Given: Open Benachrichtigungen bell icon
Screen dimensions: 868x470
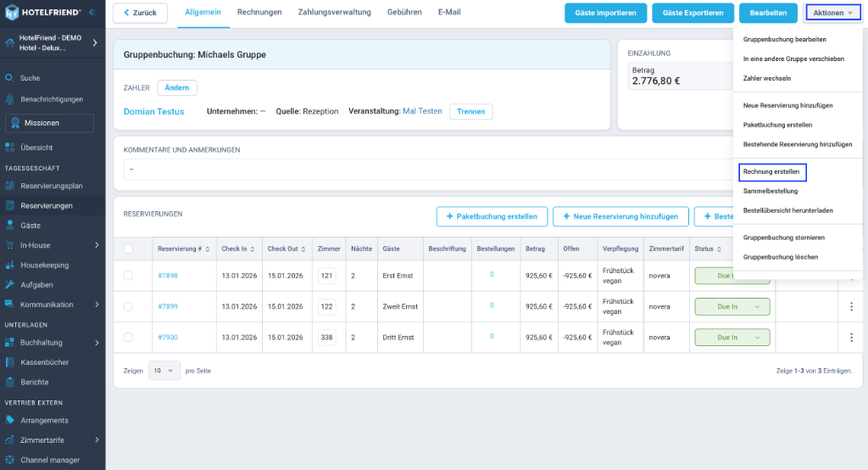Looking at the screenshot, I should [x=9, y=99].
